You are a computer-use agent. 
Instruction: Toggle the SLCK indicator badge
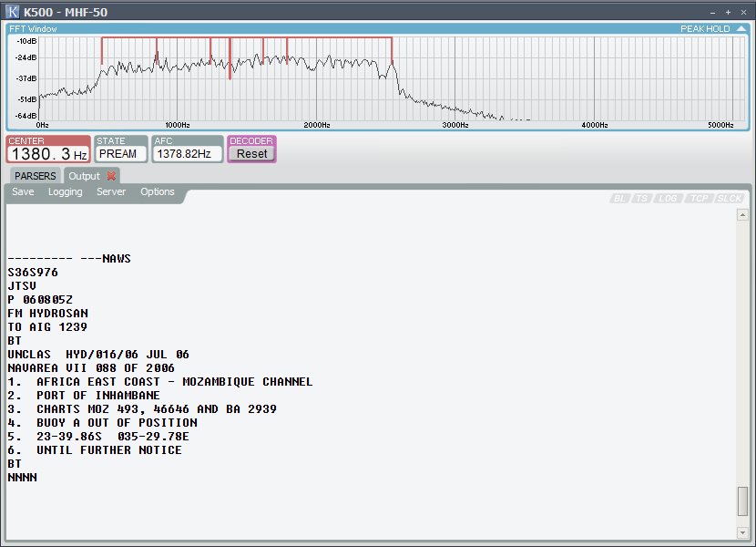(730, 199)
